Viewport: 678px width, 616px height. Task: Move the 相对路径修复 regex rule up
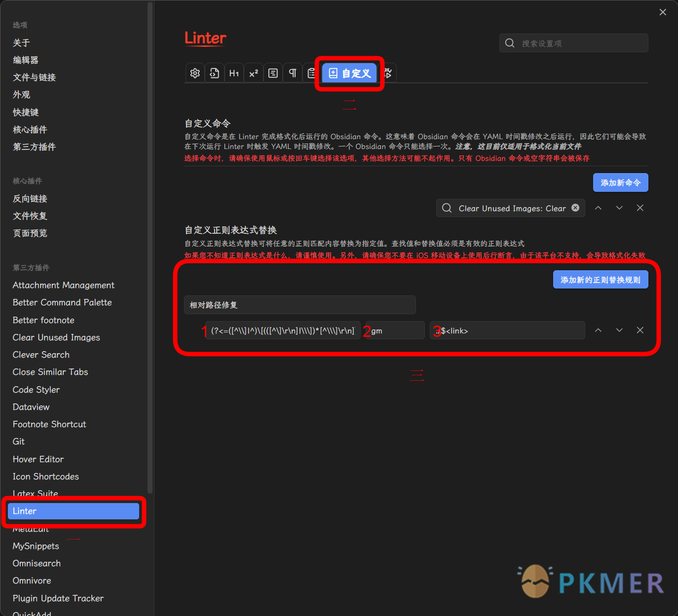[x=598, y=330]
